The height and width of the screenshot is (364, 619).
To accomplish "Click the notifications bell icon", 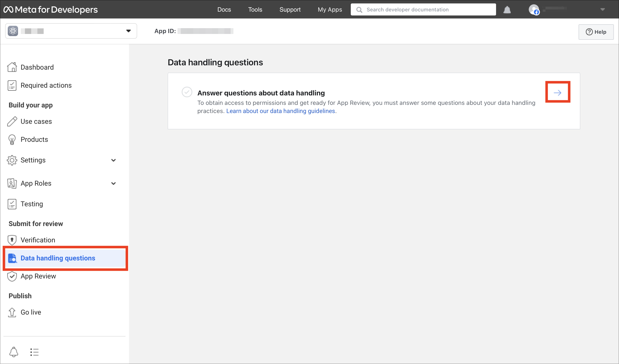I will tap(508, 9).
